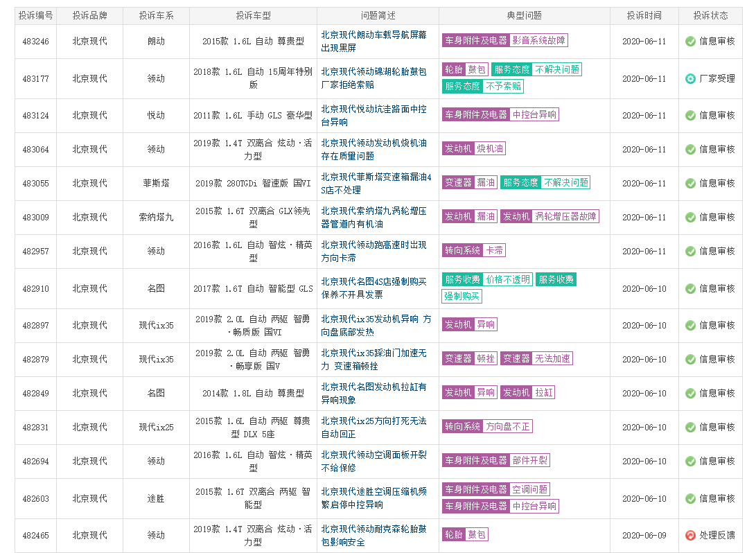Open complaint 北京现代悦动坑洼路面中控台异响
This screenshot has width=756, height=553.
373,116
